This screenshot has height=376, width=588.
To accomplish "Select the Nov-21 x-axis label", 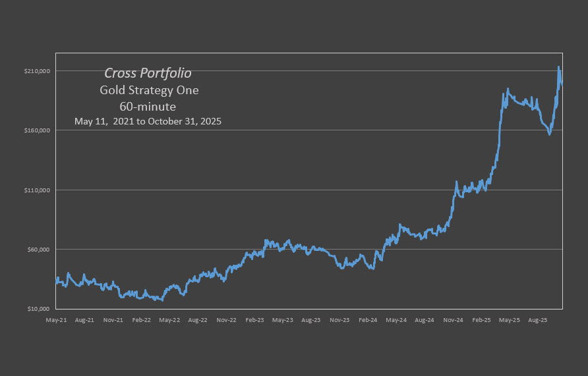I will 113,320.
